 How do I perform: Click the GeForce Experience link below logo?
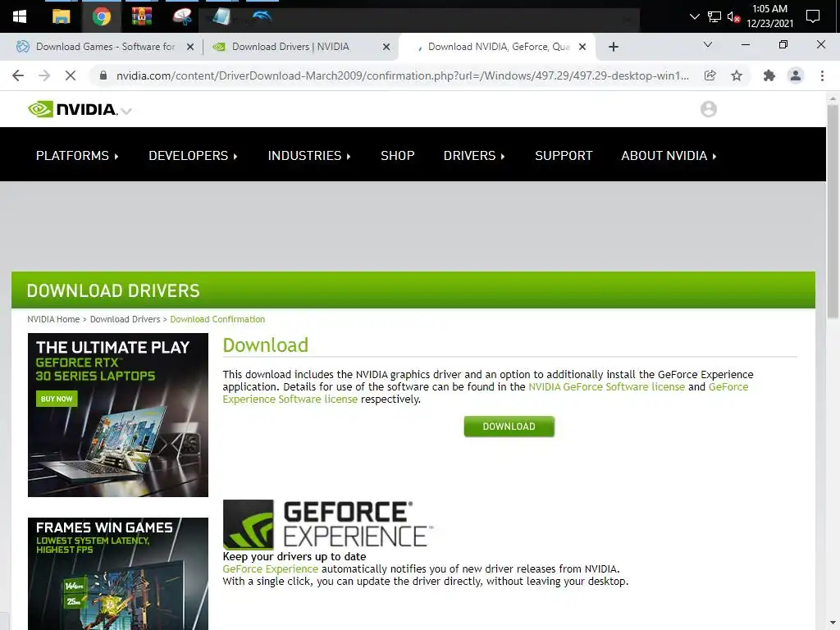coord(270,569)
